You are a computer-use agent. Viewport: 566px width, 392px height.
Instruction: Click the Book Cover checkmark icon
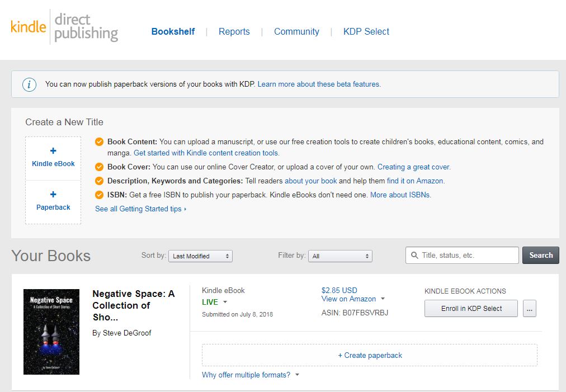tap(100, 167)
